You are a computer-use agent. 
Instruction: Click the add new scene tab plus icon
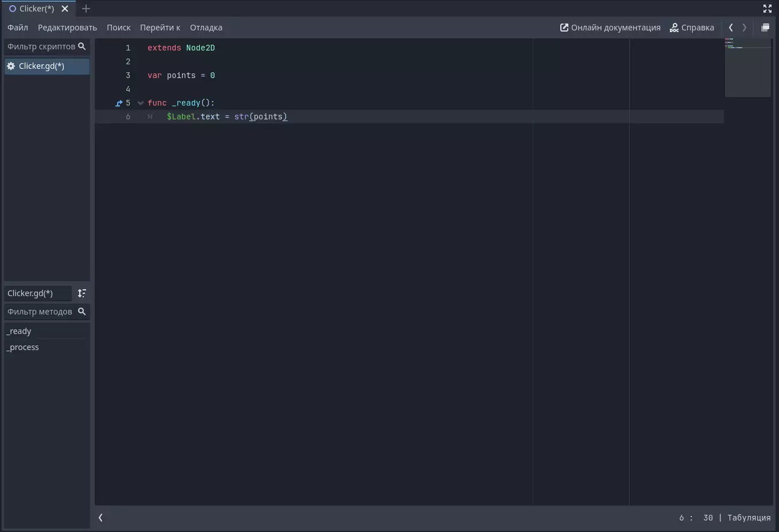86,9
